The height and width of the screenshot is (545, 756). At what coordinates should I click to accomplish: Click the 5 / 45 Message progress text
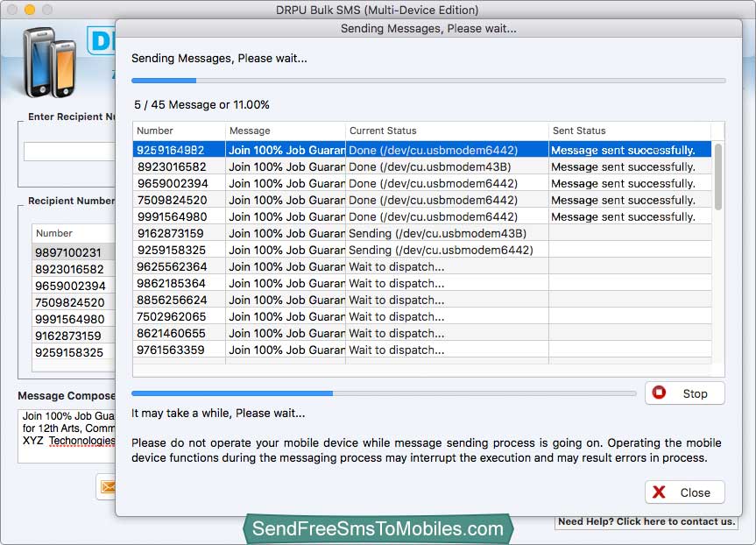[201, 104]
